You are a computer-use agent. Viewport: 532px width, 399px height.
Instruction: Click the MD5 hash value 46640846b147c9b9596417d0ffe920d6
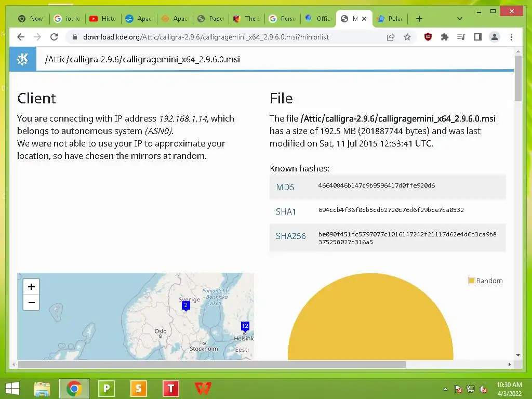377,185
